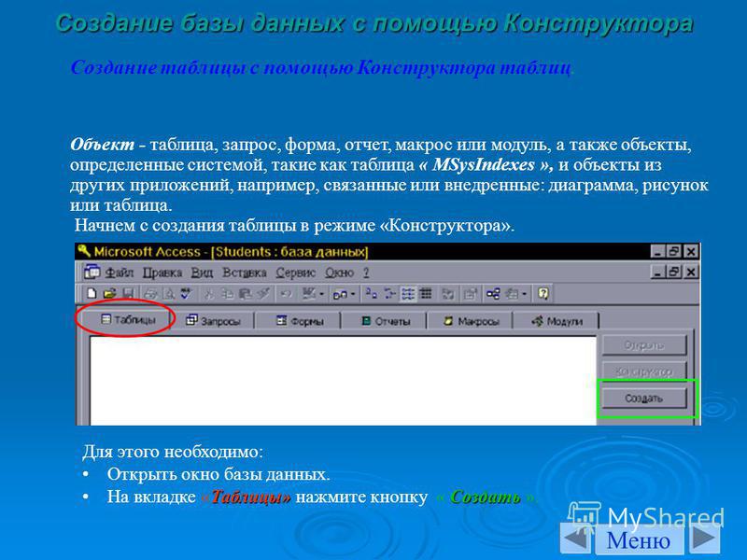Restore the Microsoft Access title bar window

[673, 251]
